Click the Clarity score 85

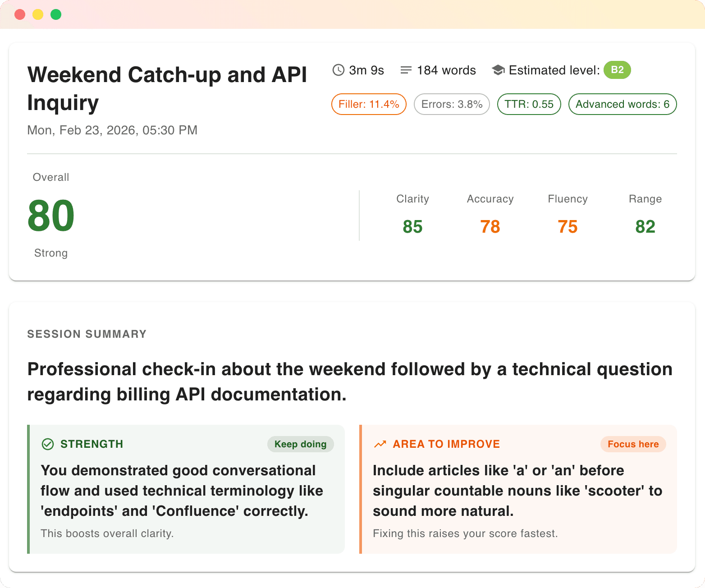coord(412,226)
